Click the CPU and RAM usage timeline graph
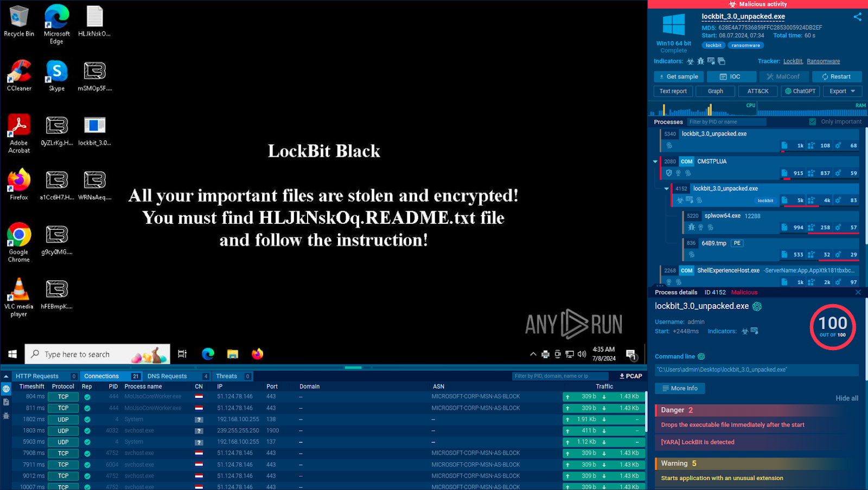The width and height of the screenshot is (868, 490). click(757, 109)
